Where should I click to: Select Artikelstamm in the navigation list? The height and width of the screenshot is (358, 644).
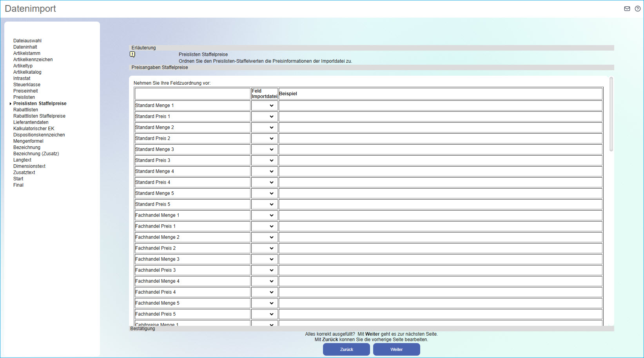27,53
